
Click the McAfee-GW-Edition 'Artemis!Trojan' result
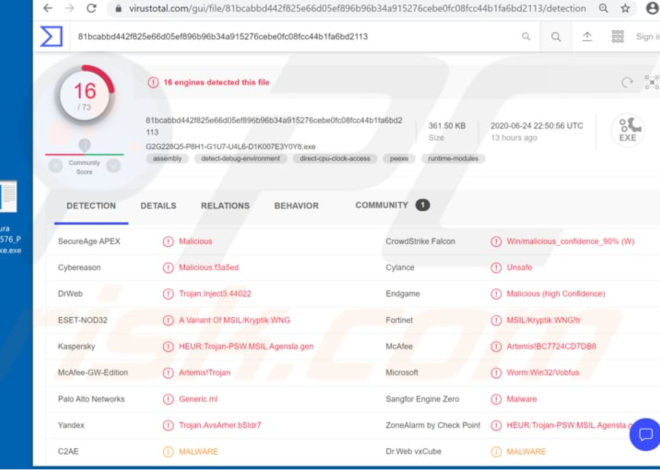tap(205, 373)
